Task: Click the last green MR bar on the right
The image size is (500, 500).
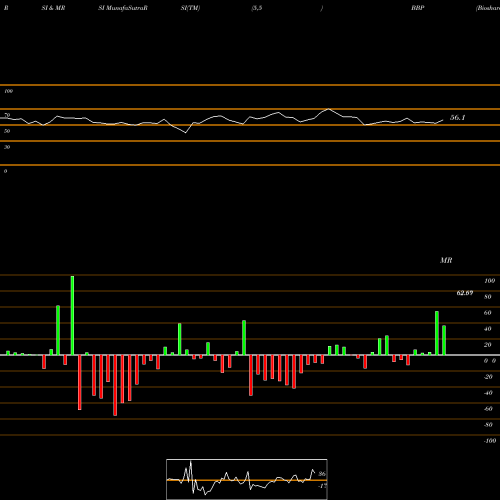Action: click(444, 340)
